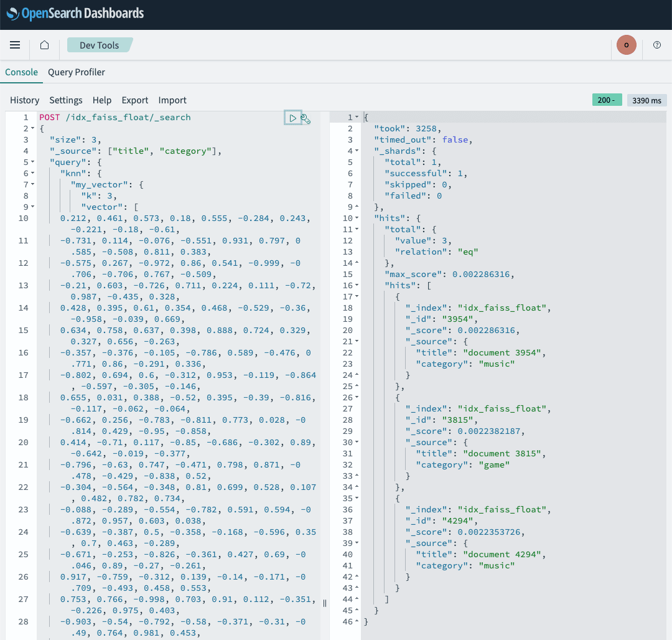Collapse second hit object at line 26
The image size is (672, 640).
pyautogui.click(x=357, y=397)
